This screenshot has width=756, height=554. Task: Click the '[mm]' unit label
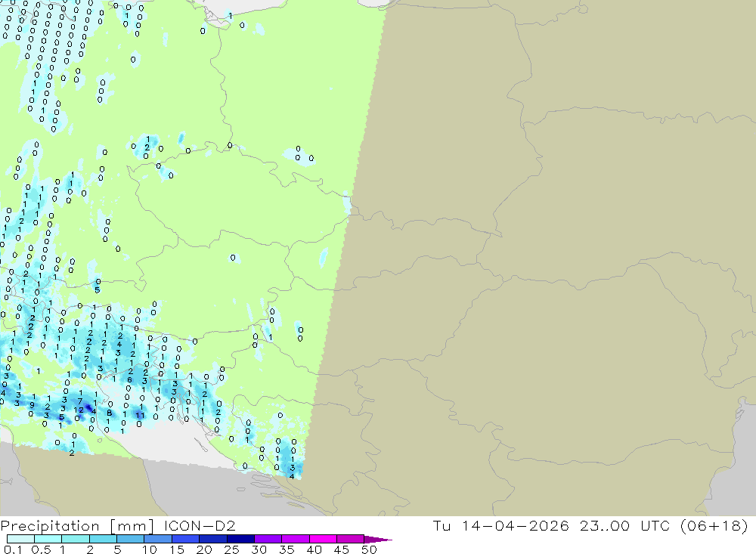(x=132, y=526)
